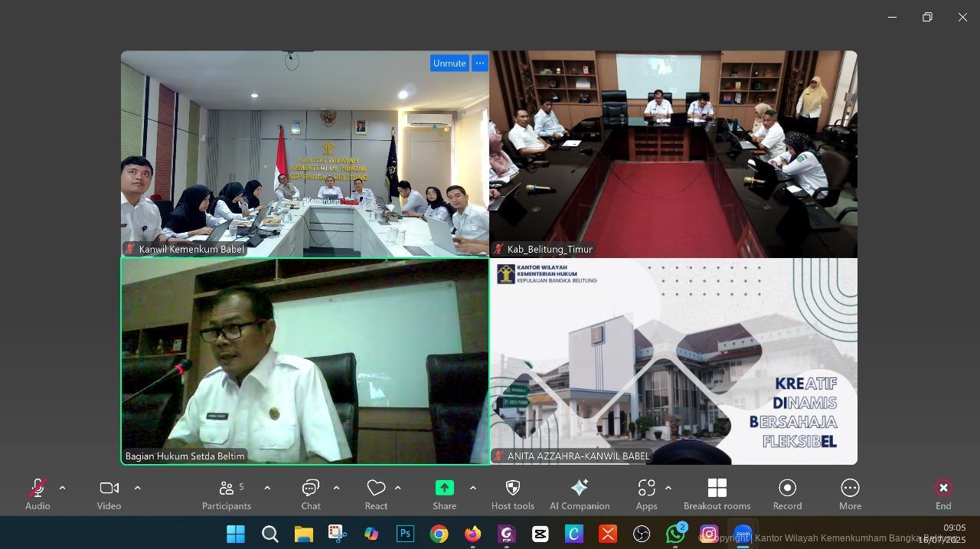Click the React heart icon

376,489
